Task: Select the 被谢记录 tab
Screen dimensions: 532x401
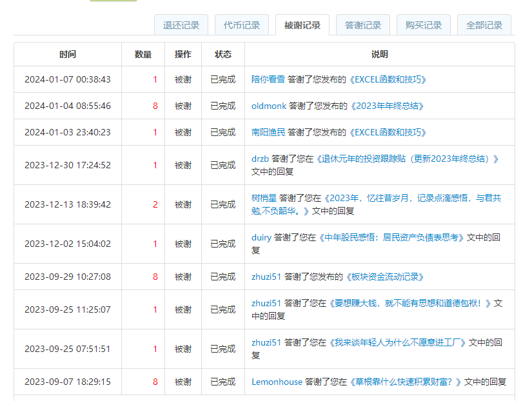Action: pos(302,25)
